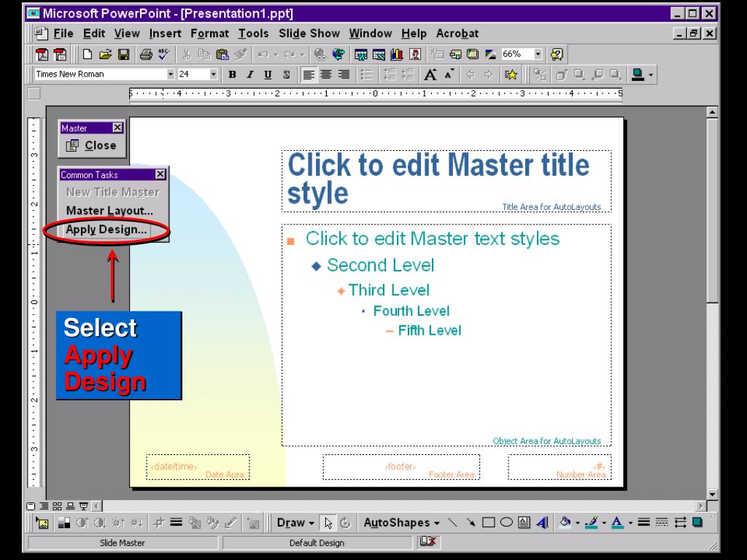Click the Insert Hyperlink globe icon
The image size is (747, 560).
click(320, 54)
